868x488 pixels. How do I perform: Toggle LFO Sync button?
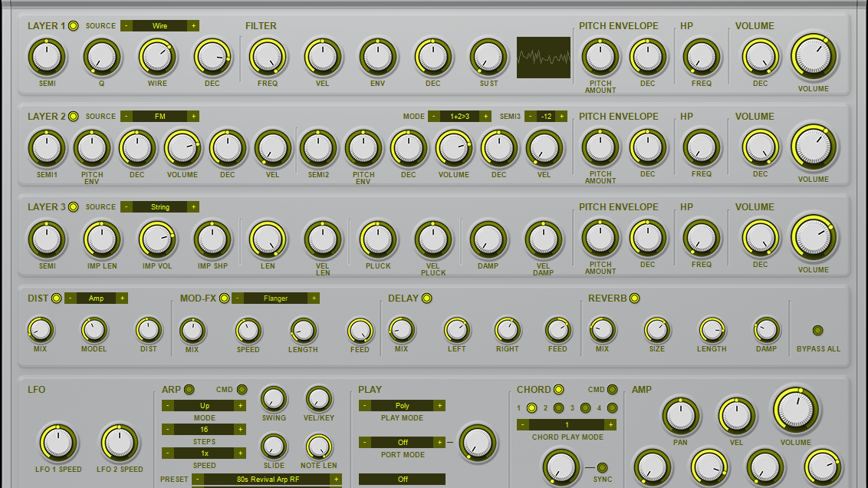(x=602, y=468)
